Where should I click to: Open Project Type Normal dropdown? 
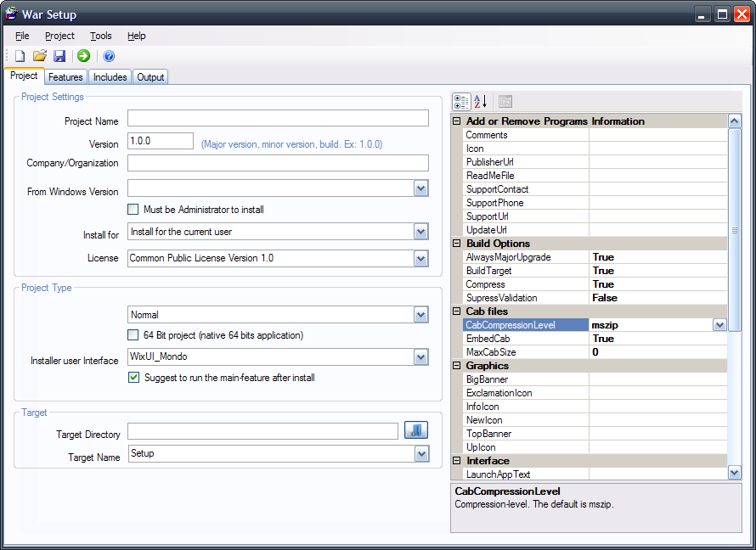tap(421, 315)
